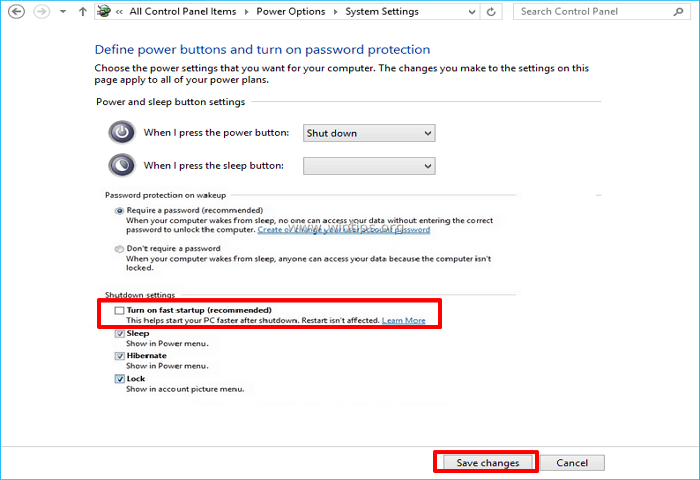Click the Control Panel address bar icon

pos(103,12)
